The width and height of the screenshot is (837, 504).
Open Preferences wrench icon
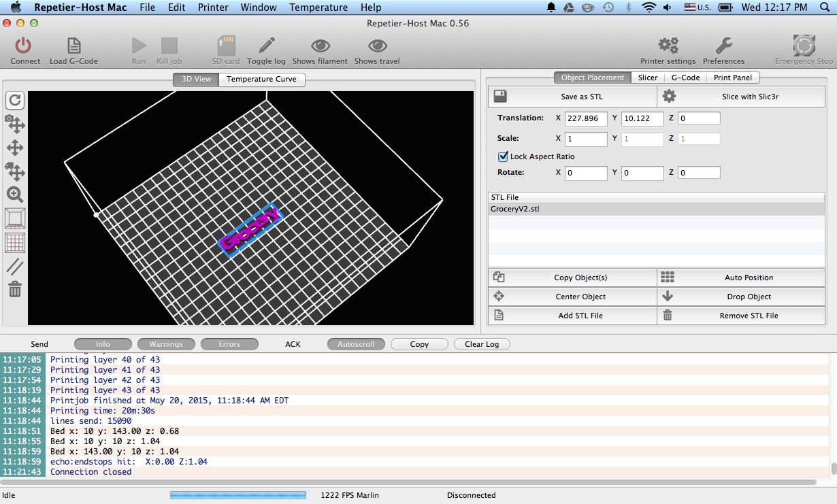(x=723, y=46)
